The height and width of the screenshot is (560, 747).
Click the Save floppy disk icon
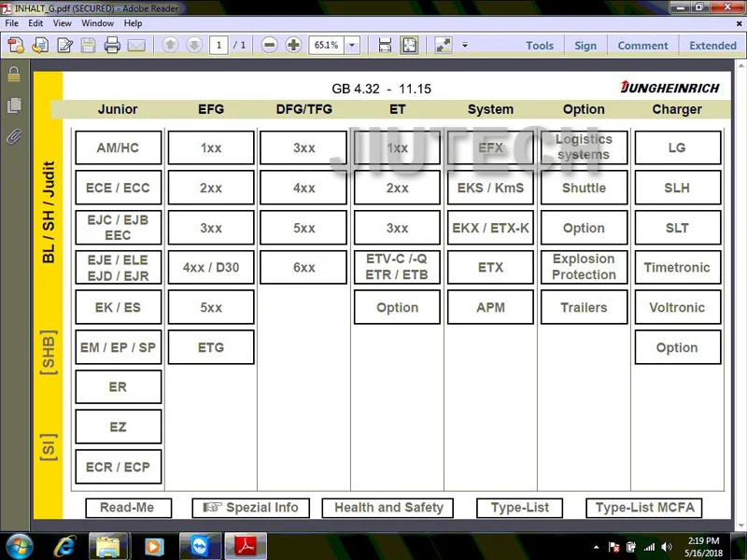pyautogui.click(x=88, y=45)
